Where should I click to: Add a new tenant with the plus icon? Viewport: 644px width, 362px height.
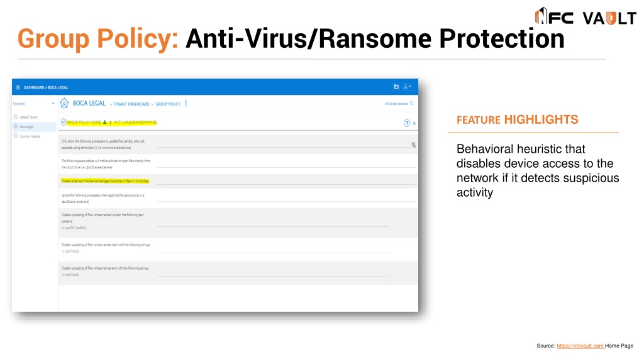pyautogui.click(x=53, y=104)
